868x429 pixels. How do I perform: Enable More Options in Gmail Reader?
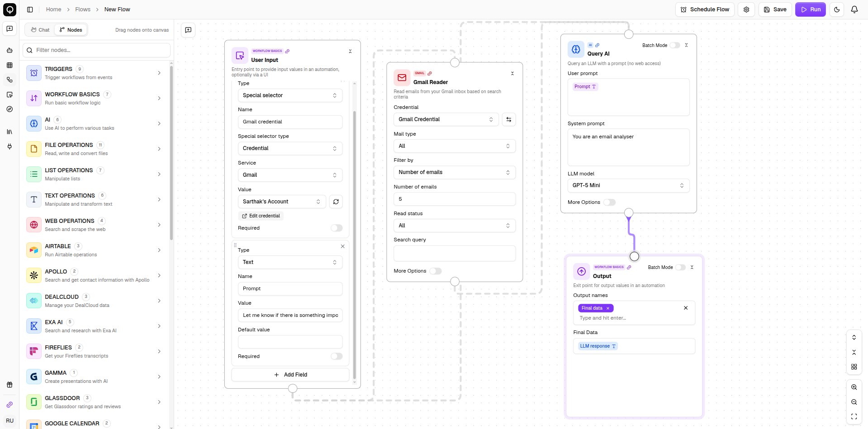tap(436, 271)
